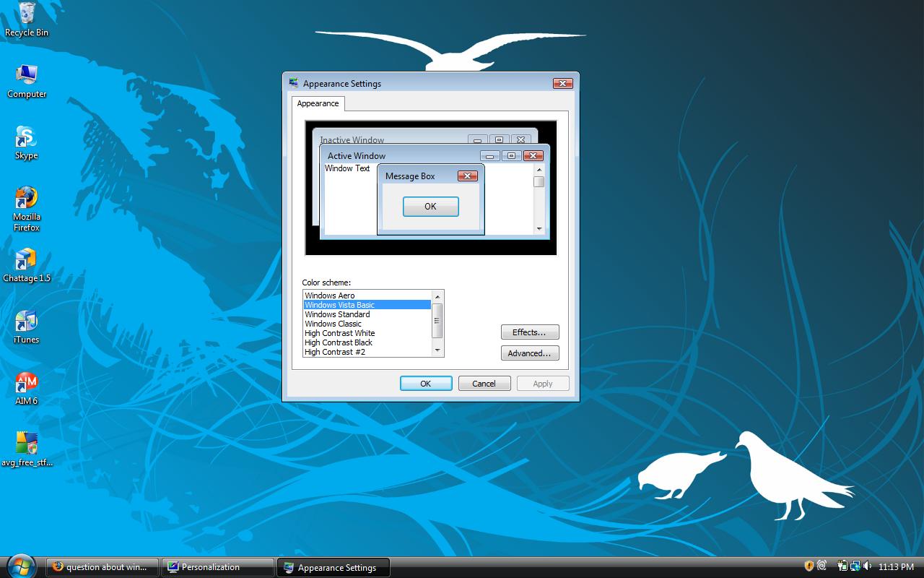Choose High Contrast Black color scheme
Viewport: 924px width, 578px height.
click(367, 342)
